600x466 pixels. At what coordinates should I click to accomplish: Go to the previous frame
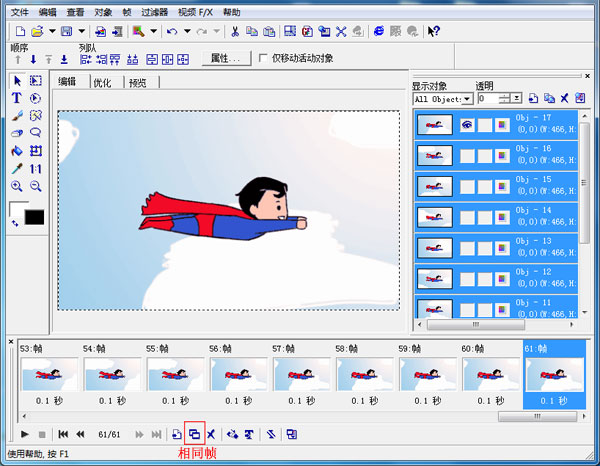(80, 434)
